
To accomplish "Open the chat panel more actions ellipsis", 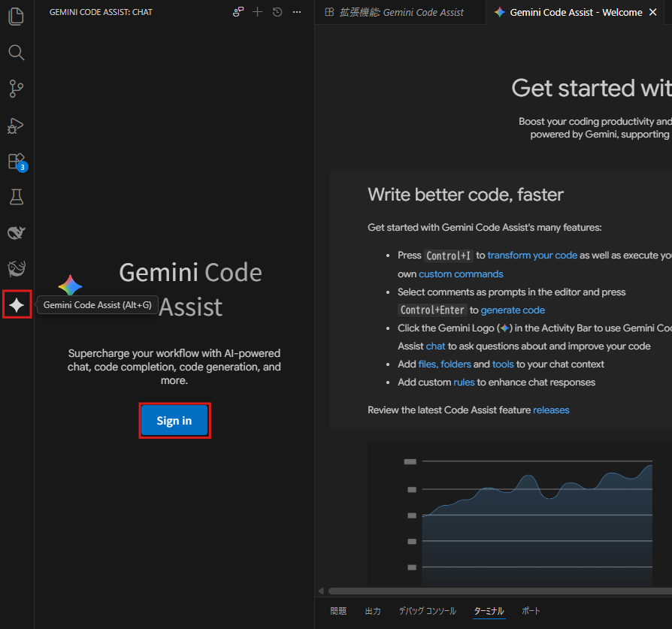I will click(x=297, y=12).
